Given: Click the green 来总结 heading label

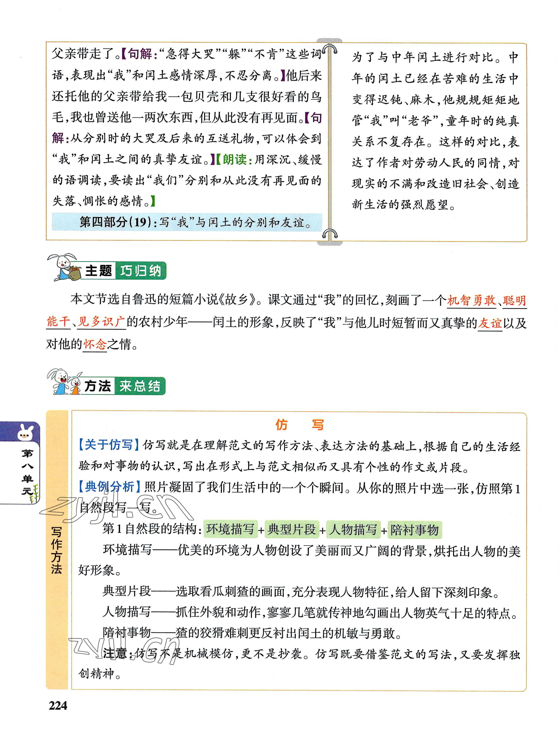Looking at the screenshot, I should (140, 386).
